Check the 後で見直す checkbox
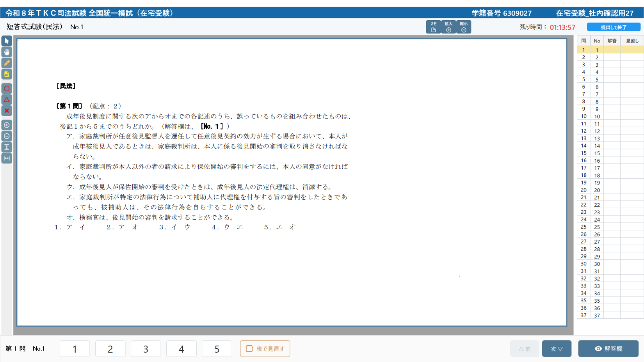The image size is (644, 362). 249,349
